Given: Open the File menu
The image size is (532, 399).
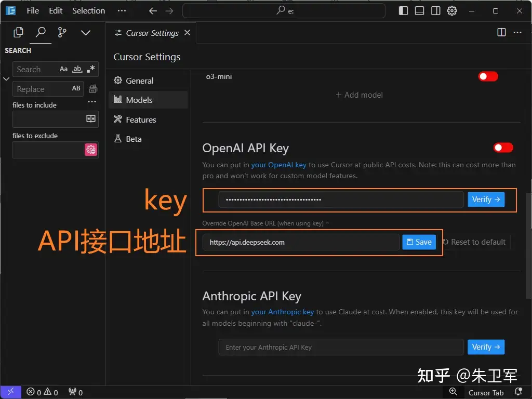Looking at the screenshot, I should (x=33, y=11).
